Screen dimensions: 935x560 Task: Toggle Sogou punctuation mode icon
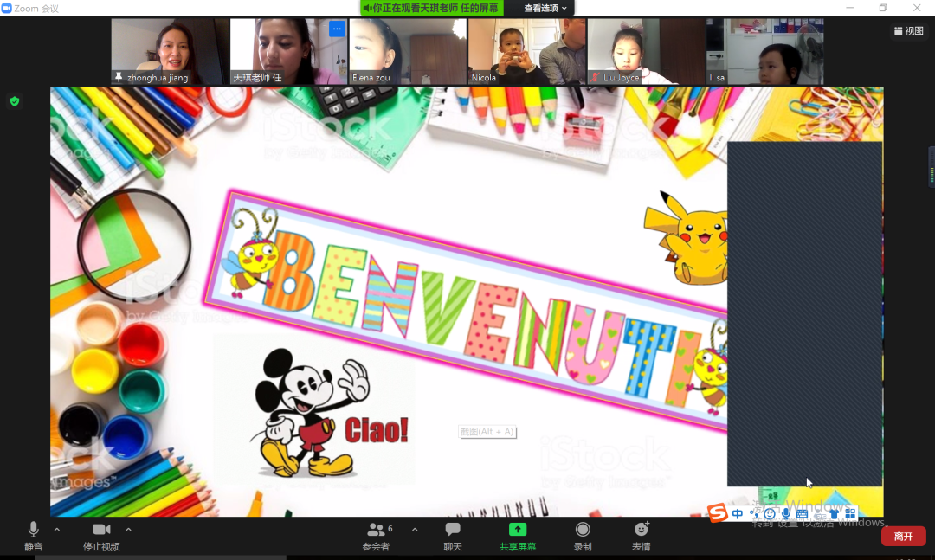point(754,513)
